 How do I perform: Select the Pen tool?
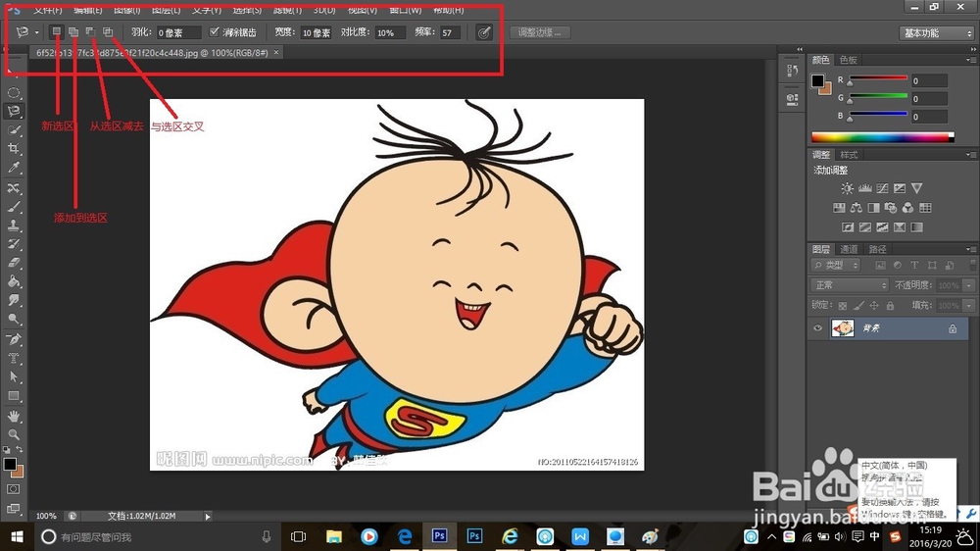14,339
